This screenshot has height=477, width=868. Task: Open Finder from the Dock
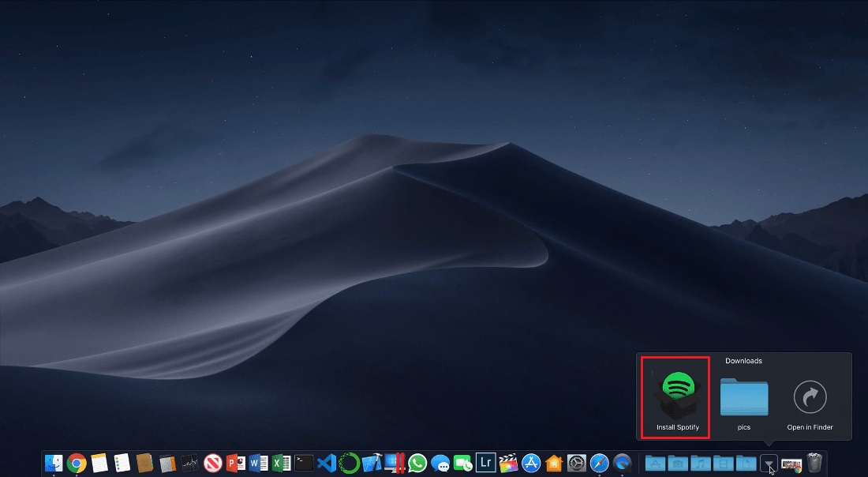54,463
